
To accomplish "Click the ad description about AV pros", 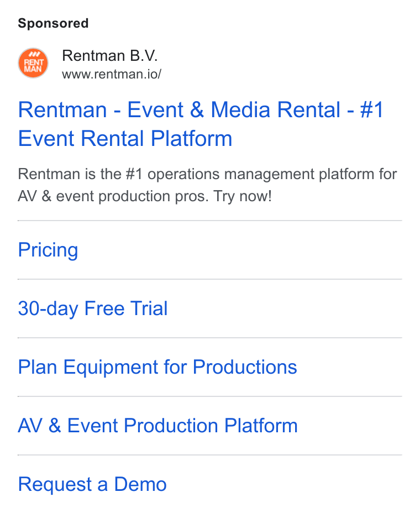I will click(x=207, y=185).
